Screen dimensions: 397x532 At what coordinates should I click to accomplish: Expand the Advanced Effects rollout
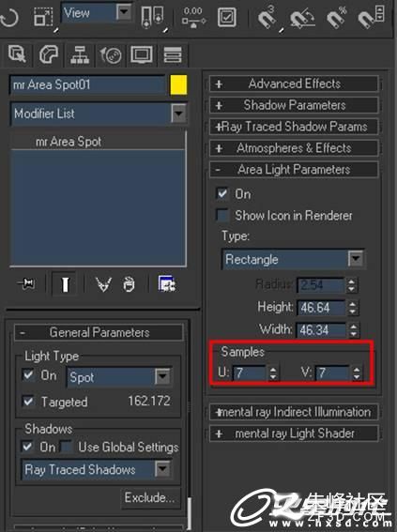[x=294, y=84]
